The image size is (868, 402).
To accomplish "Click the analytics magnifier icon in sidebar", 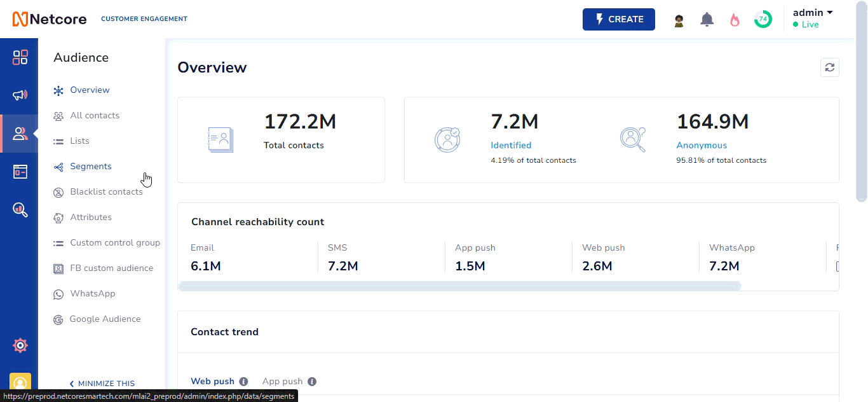I will (20, 209).
